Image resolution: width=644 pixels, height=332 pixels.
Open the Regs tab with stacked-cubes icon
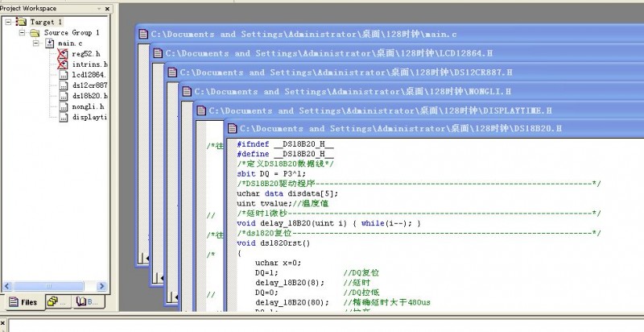coord(56,302)
